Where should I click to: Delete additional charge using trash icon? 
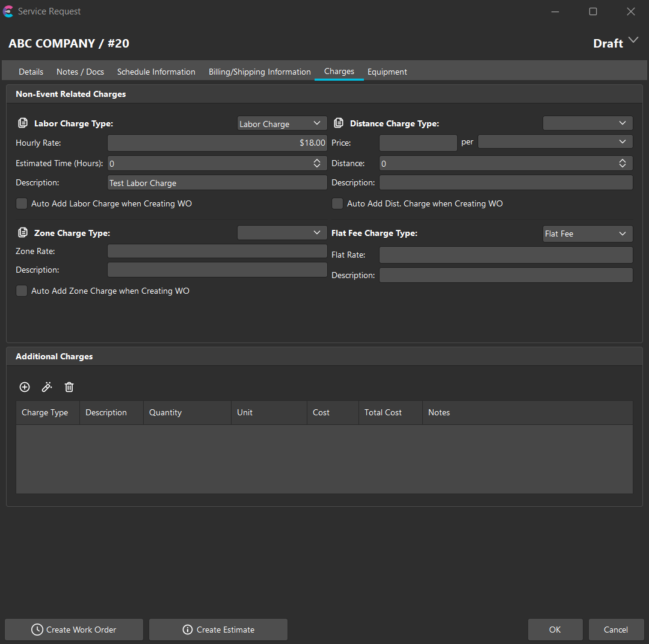click(x=69, y=387)
